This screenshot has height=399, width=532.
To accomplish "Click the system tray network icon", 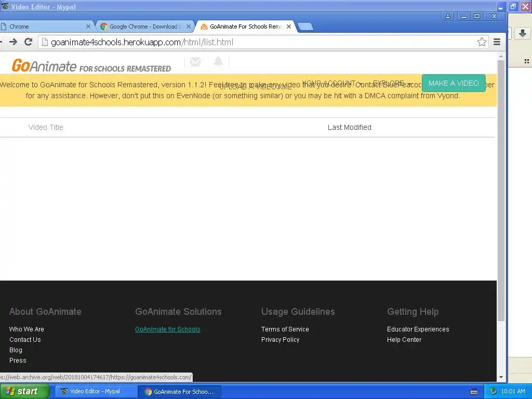I will [493, 391].
